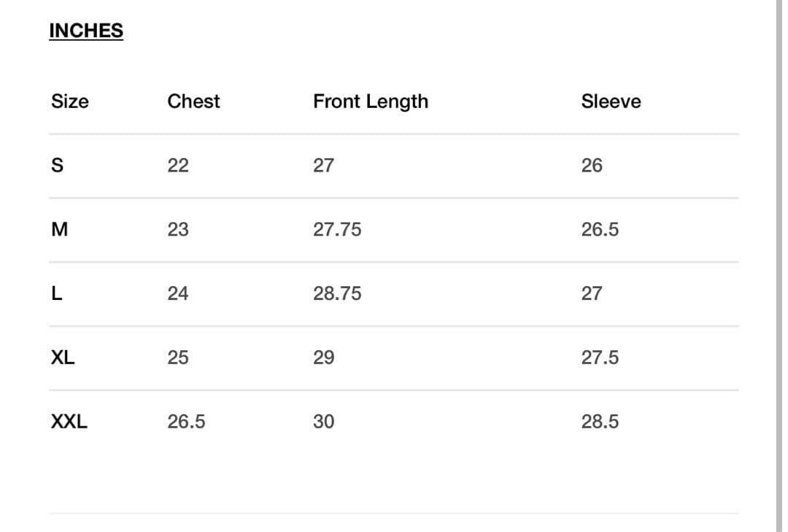
Task: Click the XL sleeve value 27.5
Action: (x=600, y=358)
